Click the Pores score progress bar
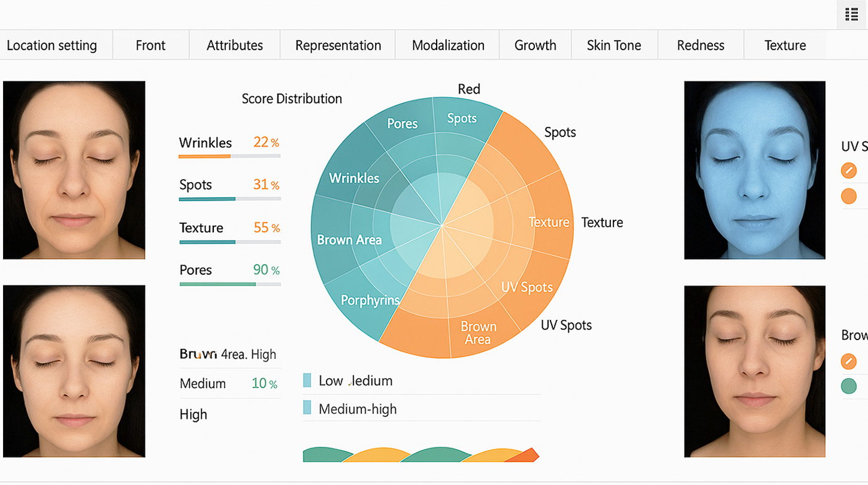The image size is (868, 485). click(229, 284)
